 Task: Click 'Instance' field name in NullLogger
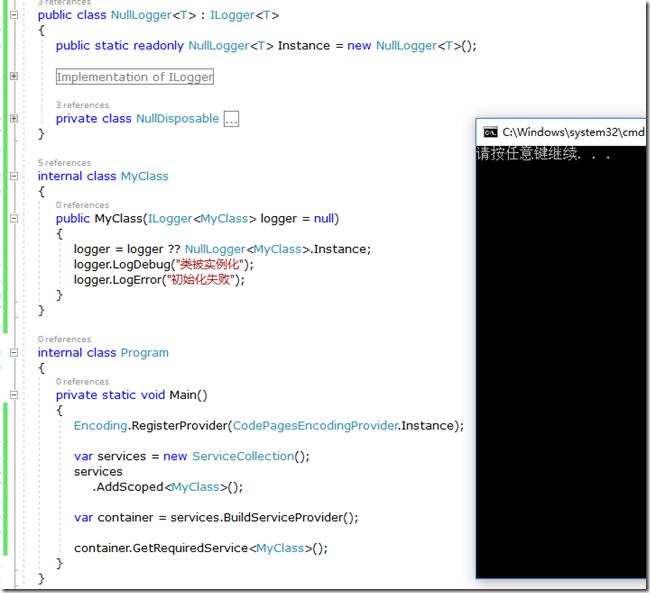click(x=304, y=46)
